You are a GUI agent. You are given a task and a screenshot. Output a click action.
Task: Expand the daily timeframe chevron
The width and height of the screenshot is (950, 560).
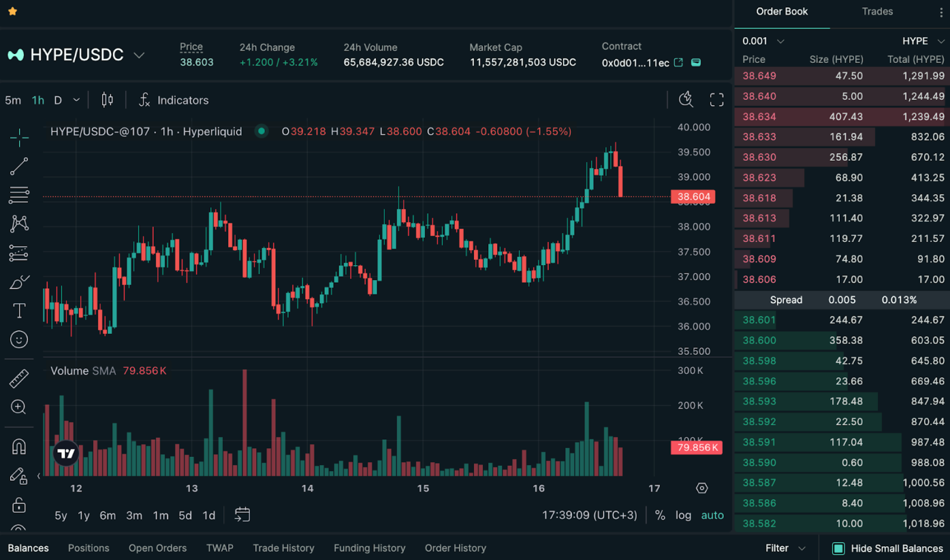tap(75, 100)
